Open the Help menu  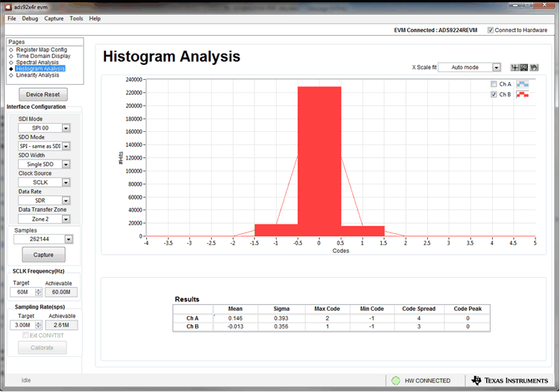pyautogui.click(x=95, y=19)
